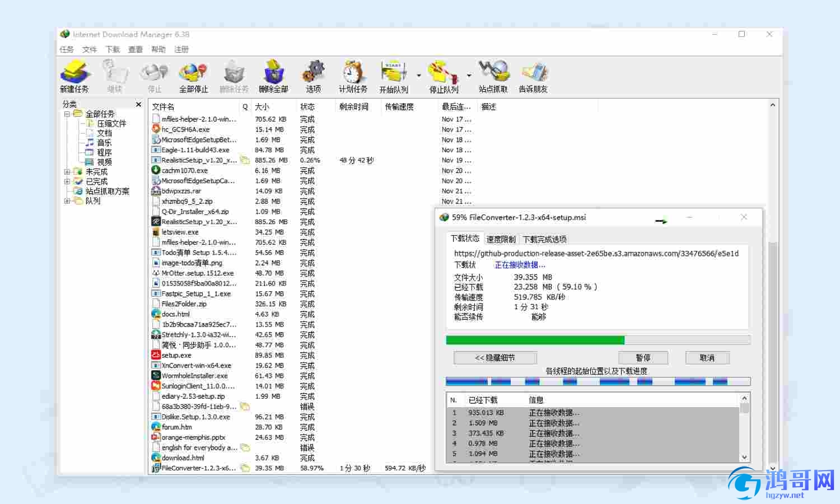The image size is (840, 504).
Task: Select 视频 category in tree
Action: pos(104,162)
